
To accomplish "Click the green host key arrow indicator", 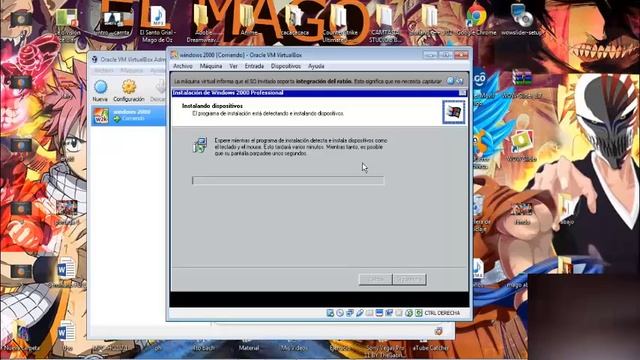I will 418,313.
